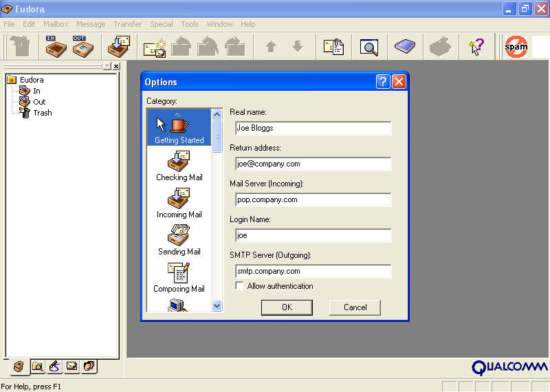The width and height of the screenshot is (550, 392).
Task: Select Sending Mail category icon
Action: 179,240
